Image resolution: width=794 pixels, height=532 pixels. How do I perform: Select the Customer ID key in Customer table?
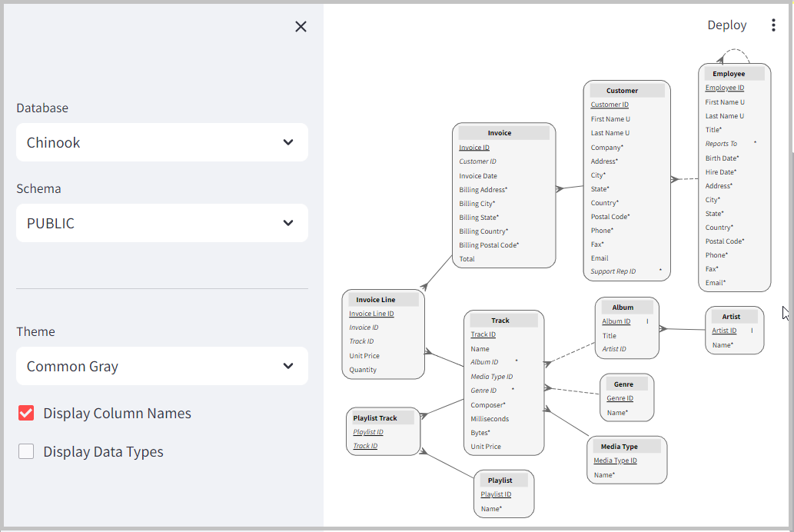[x=610, y=104]
